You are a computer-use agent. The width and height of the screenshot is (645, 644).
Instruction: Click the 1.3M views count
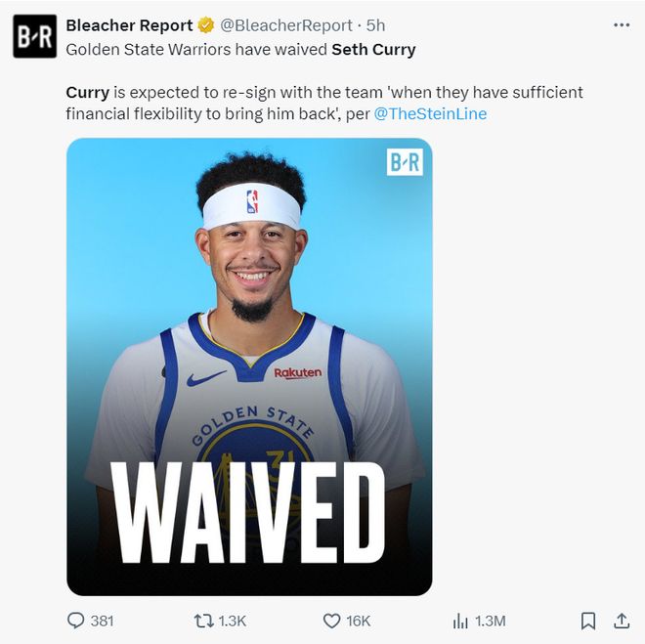point(490,621)
